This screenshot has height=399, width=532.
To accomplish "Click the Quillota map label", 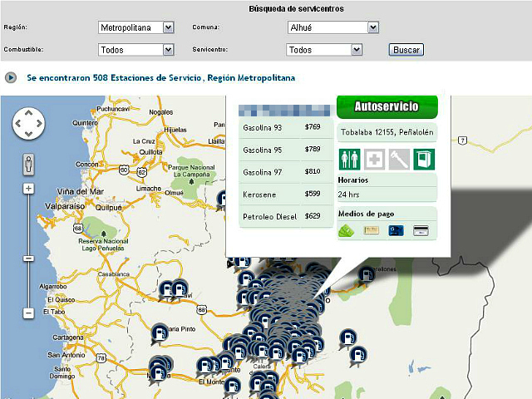I will pos(150,152).
